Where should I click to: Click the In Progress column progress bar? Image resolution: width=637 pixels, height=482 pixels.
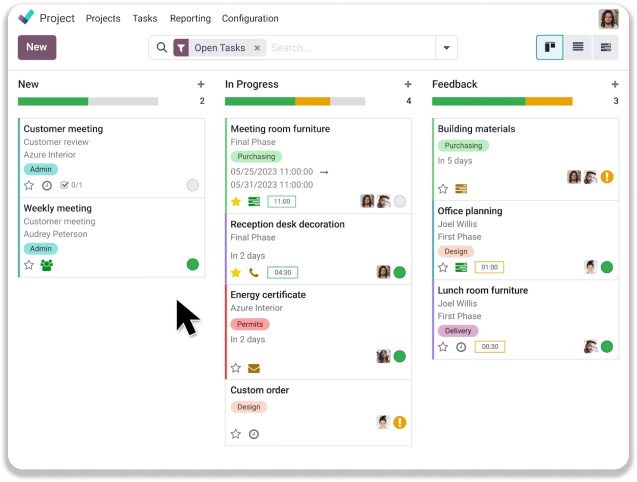[x=294, y=101]
